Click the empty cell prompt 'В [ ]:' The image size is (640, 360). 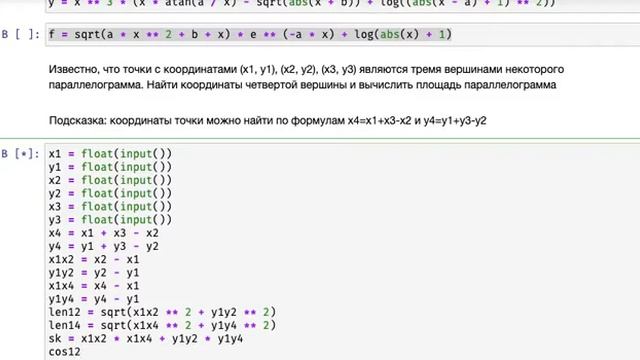click(20, 34)
